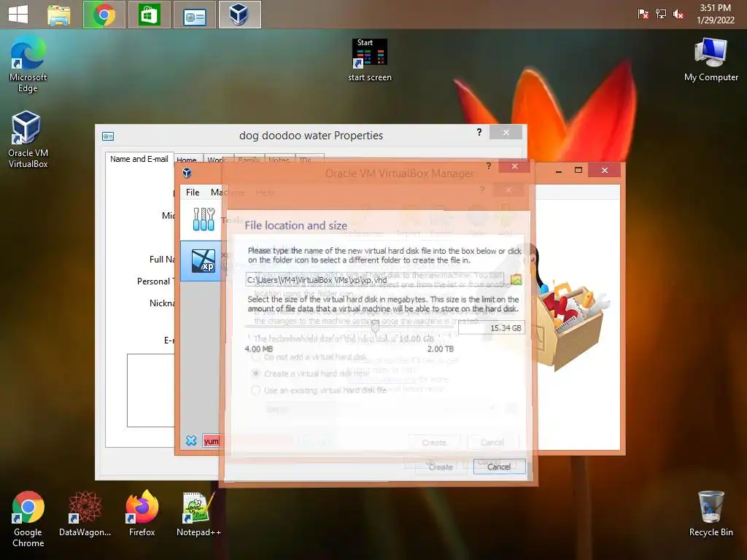Viewport: 747px width, 560px height.
Task: Open File Explorer from the taskbar
Action: 59,15
